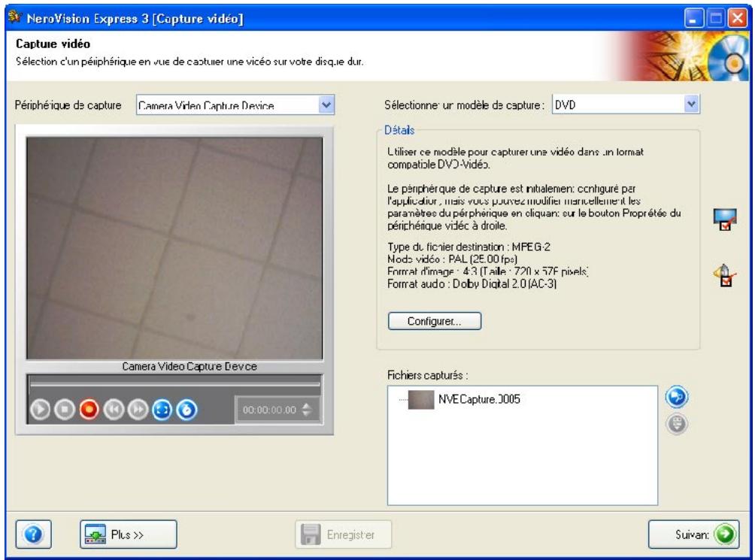Click the NeroVision title bar app icon
755x560 pixels.
tap(15, 18)
